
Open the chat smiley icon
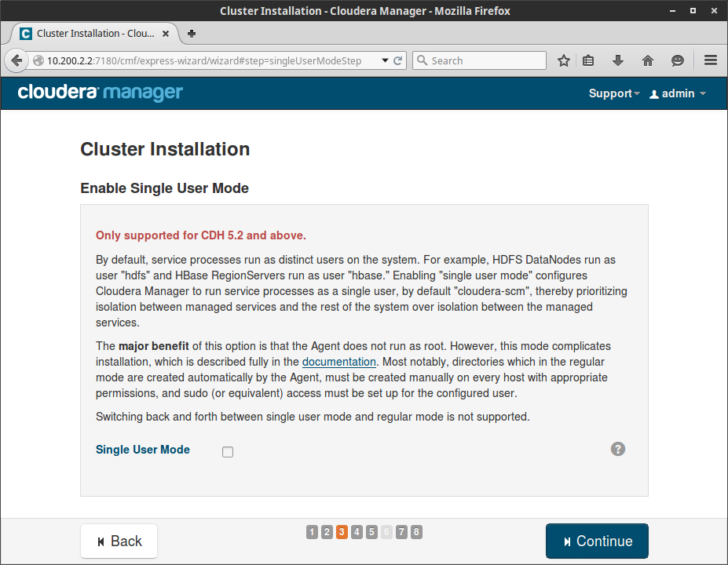[678, 60]
